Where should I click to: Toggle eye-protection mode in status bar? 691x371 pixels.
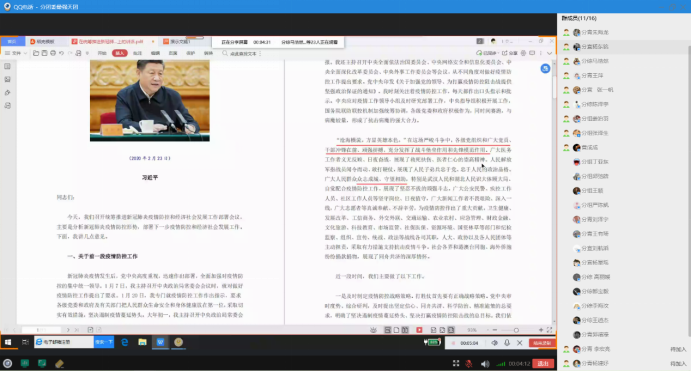[373, 330]
